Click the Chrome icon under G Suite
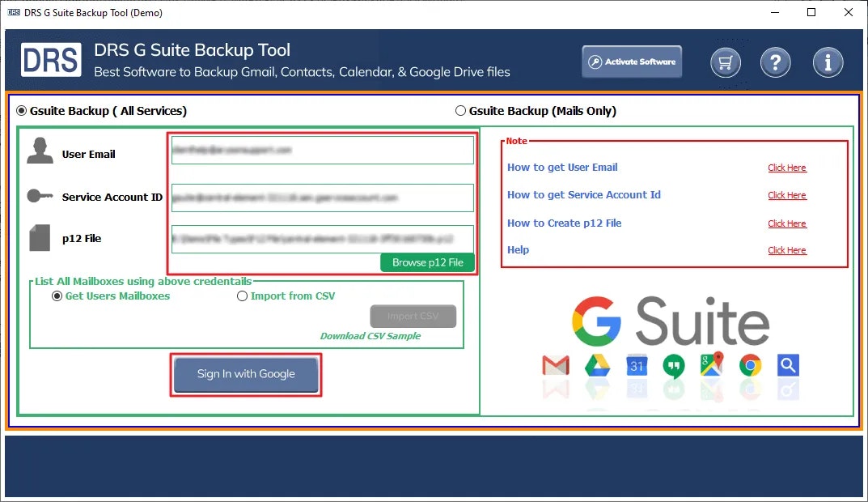 click(750, 365)
